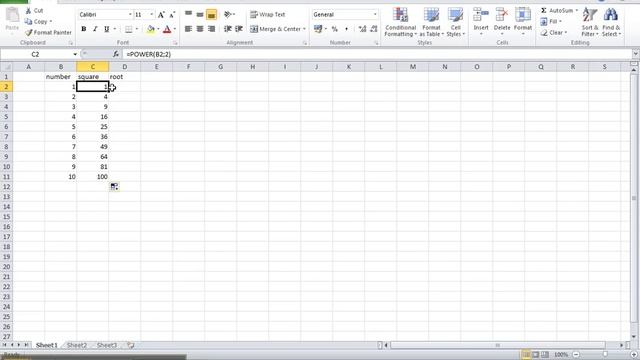Apply borders using the Borders icon
This screenshot has height=360, width=640.
(x=129, y=29)
